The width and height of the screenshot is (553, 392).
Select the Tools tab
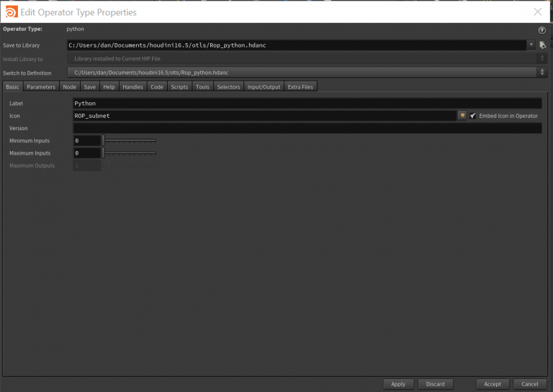point(202,87)
